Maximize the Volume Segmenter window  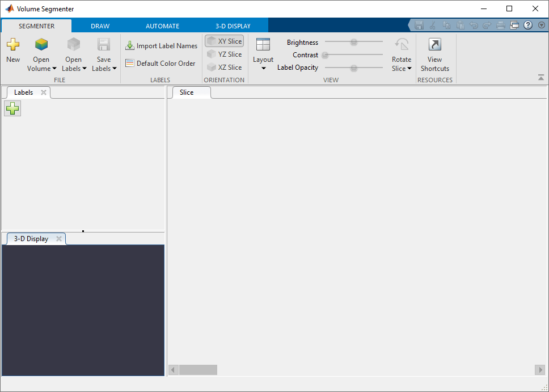(x=509, y=9)
